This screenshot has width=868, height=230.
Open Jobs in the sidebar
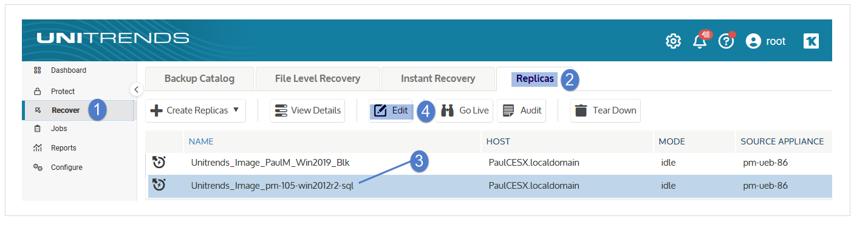click(59, 129)
